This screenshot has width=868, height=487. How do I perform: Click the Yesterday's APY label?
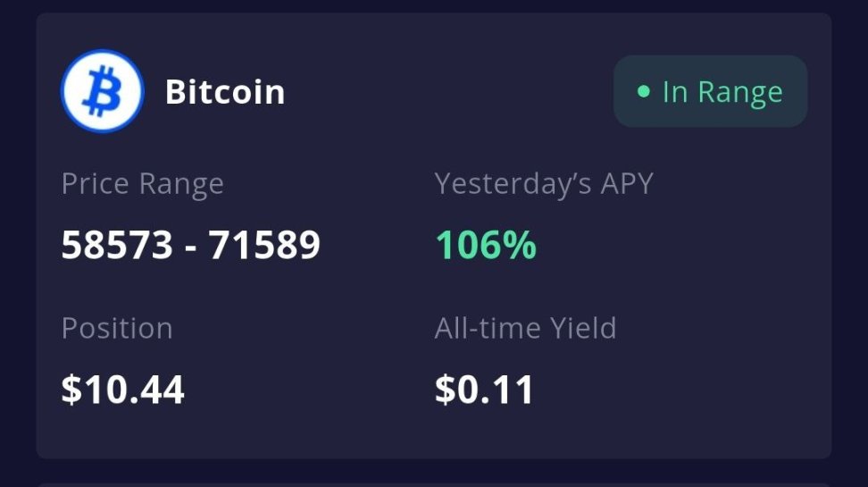pyautogui.click(x=544, y=184)
